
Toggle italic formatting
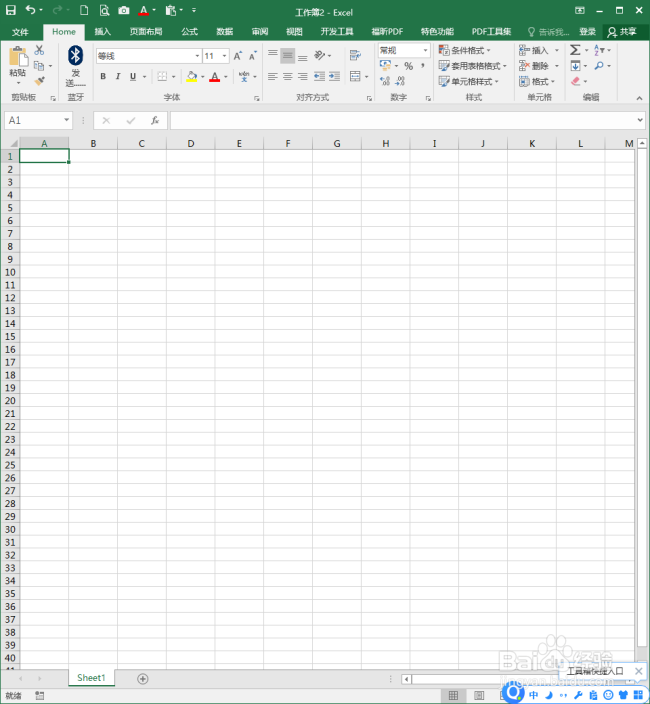pyautogui.click(x=118, y=76)
